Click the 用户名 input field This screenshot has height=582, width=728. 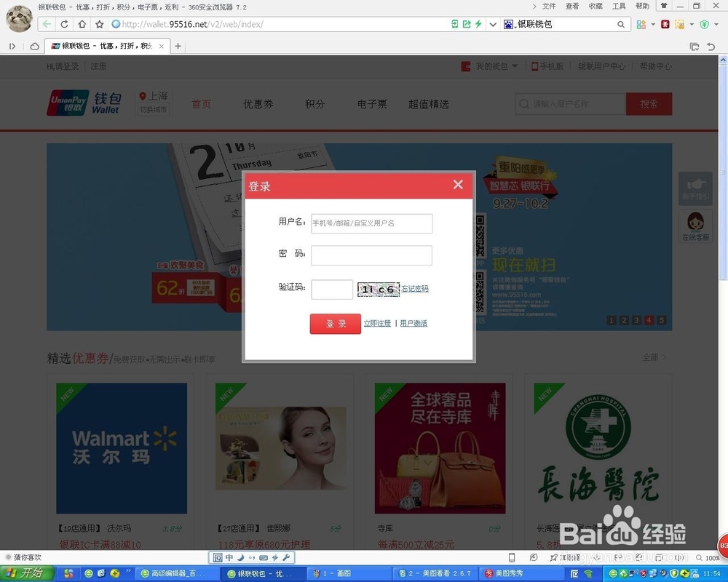(x=371, y=223)
